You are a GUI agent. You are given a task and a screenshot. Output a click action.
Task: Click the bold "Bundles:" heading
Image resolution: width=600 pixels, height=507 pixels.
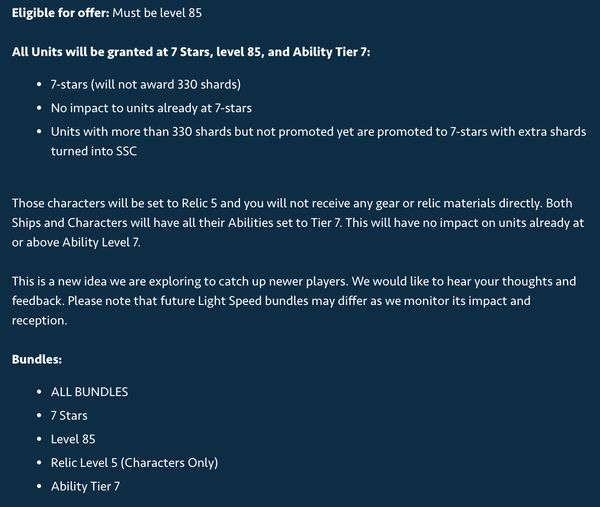38,358
